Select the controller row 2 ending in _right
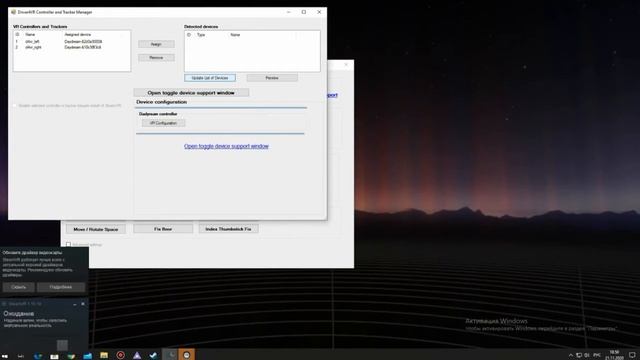This screenshot has width=640, height=360. pyautogui.click(x=71, y=47)
